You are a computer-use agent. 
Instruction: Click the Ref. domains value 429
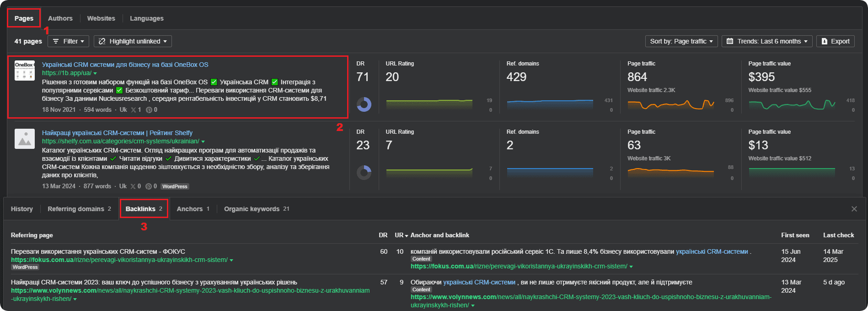(516, 77)
